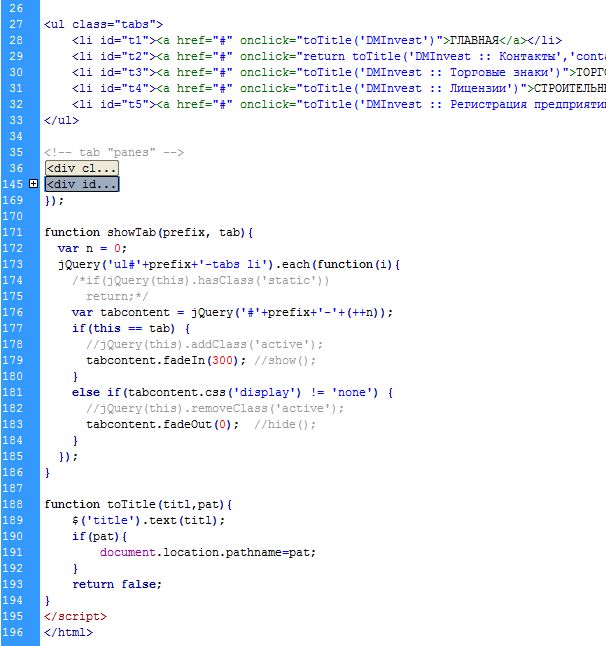Click the li id="t4" Лицензии line
606x646 pixels.
pos(339,89)
